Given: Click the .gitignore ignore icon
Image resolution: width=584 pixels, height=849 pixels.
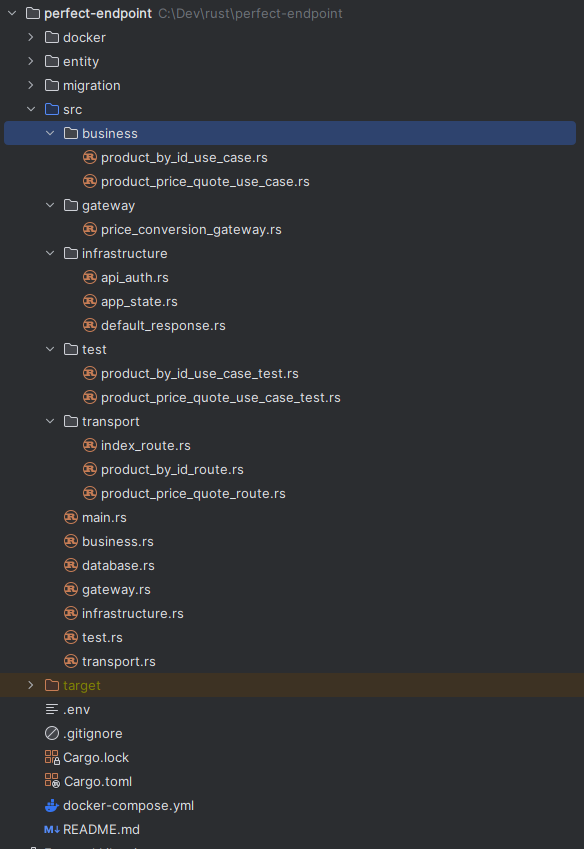Looking at the screenshot, I should (x=52, y=733).
